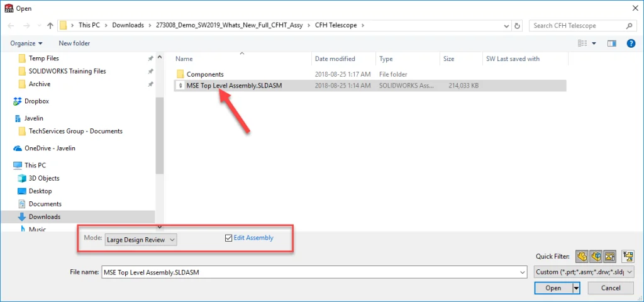Open the Mode dropdown showing Large Design Review
Viewport: 644px width, 302px height.
click(141, 240)
